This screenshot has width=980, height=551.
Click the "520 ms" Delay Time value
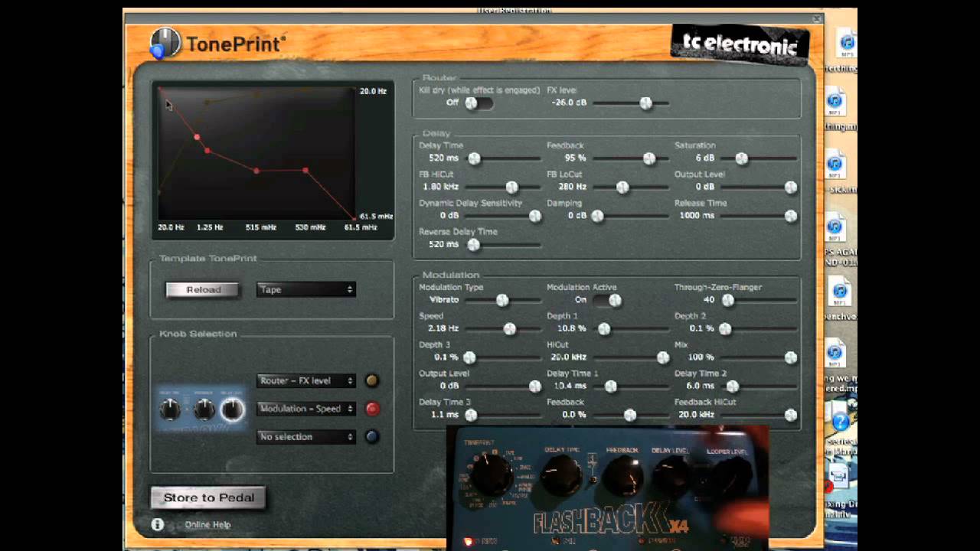pos(444,158)
